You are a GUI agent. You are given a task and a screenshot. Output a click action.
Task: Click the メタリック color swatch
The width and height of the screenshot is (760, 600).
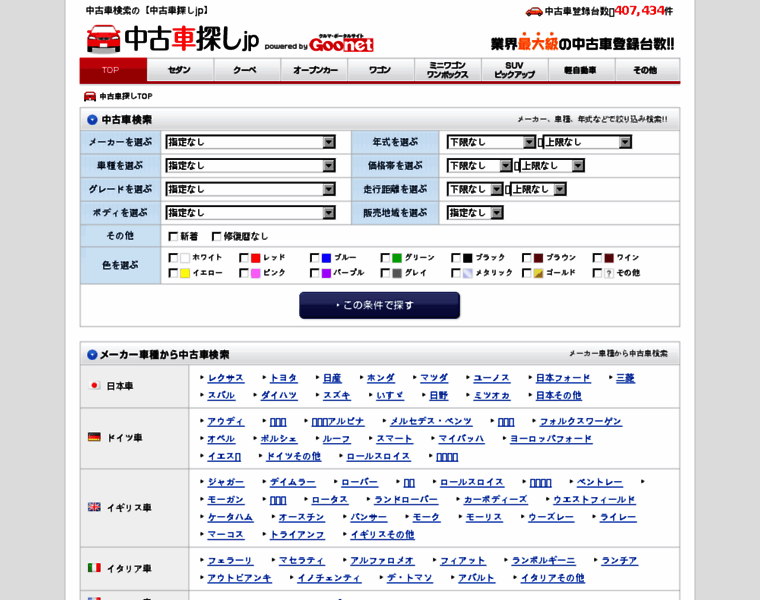468,273
